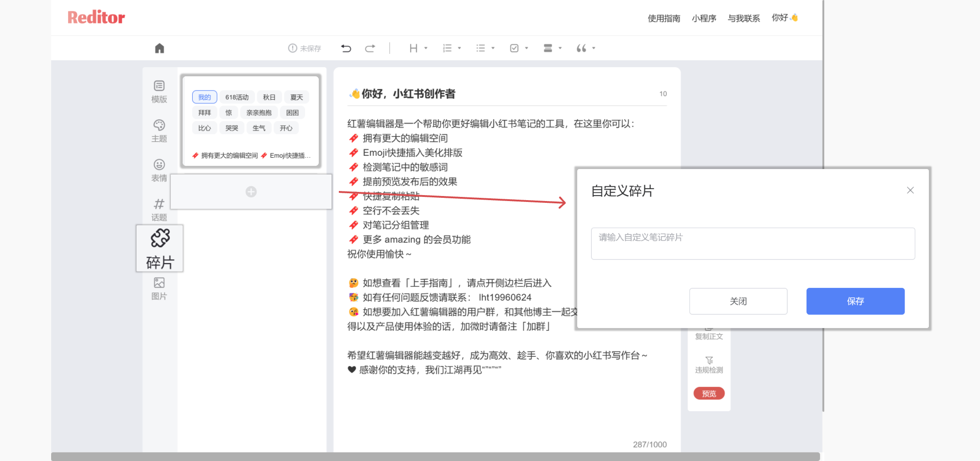
Task: Open 与我联系 in top navigation
Action: 744,18
